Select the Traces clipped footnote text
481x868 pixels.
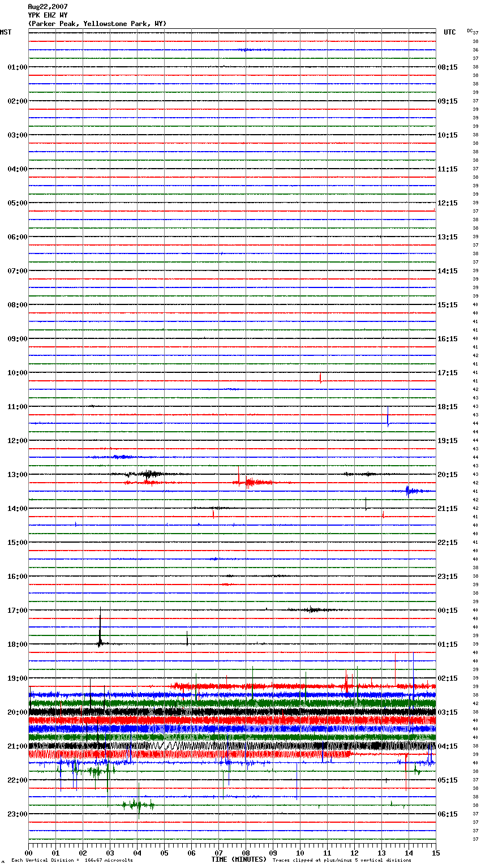click(x=342, y=860)
